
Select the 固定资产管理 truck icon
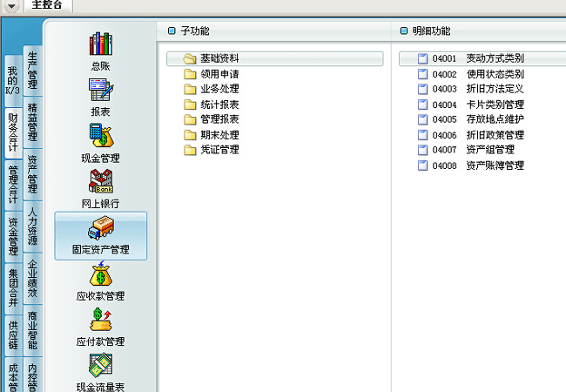coord(101,227)
